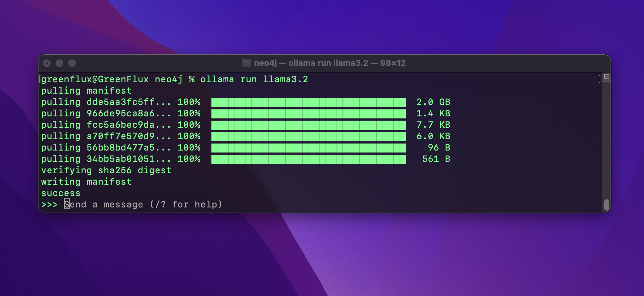Click the progress bar for 966de95ca8a6
The image size is (644, 296).
point(308,114)
